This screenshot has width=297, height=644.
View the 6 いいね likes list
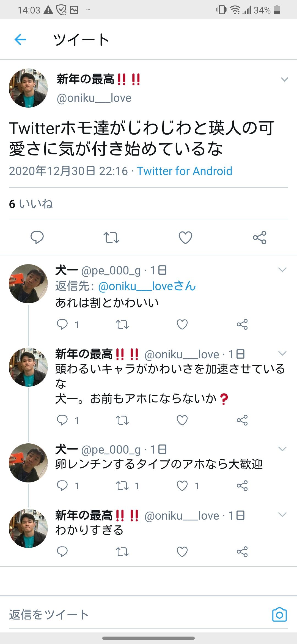[x=31, y=204]
